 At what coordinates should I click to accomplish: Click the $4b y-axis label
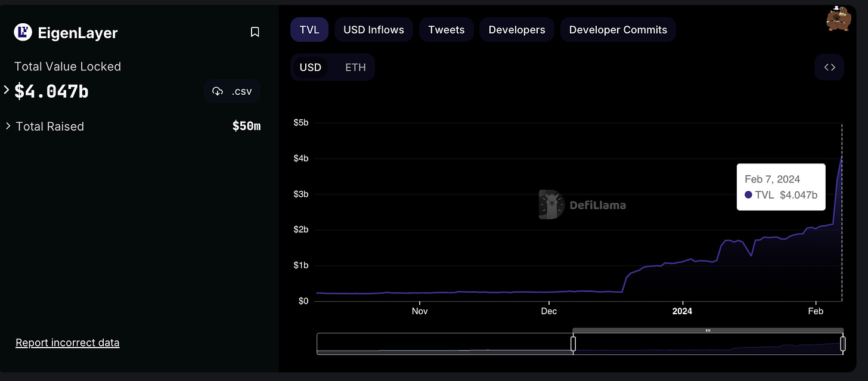[301, 159]
